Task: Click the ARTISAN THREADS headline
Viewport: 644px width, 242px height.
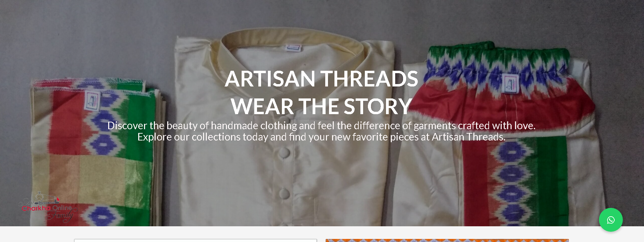Action: (321, 79)
